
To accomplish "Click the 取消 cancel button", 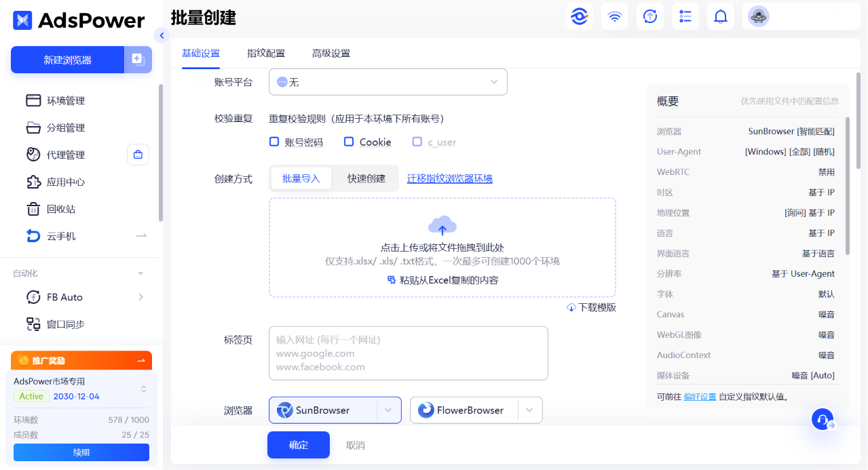I will 356,445.
